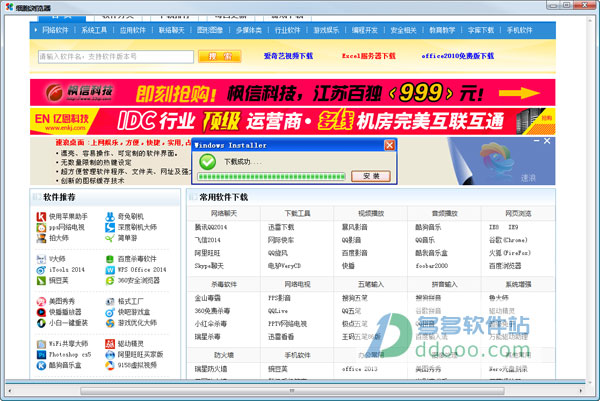Close the 速浪 desktop ad panel
Image resolution: width=600 pixels, height=401 pixels.
click(547, 141)
